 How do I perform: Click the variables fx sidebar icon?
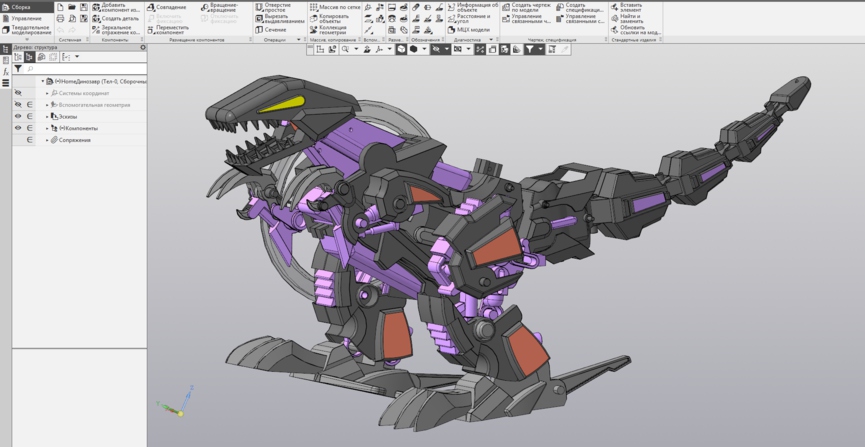6,72
